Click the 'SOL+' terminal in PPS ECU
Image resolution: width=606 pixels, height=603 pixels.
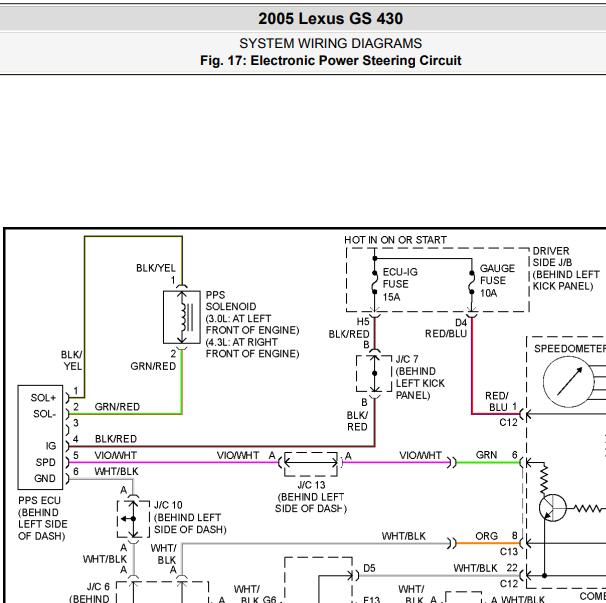43,398
